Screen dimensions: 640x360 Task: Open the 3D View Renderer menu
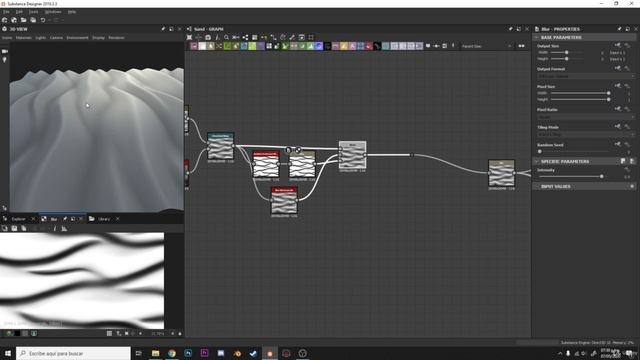pyautogui.click(x=116, y=38)
